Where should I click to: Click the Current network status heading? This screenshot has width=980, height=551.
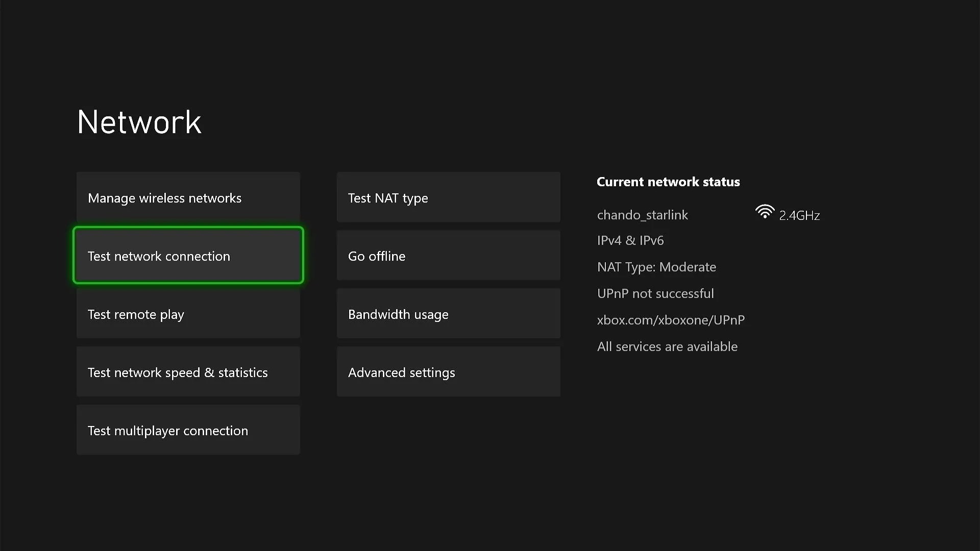click(668, 182)
